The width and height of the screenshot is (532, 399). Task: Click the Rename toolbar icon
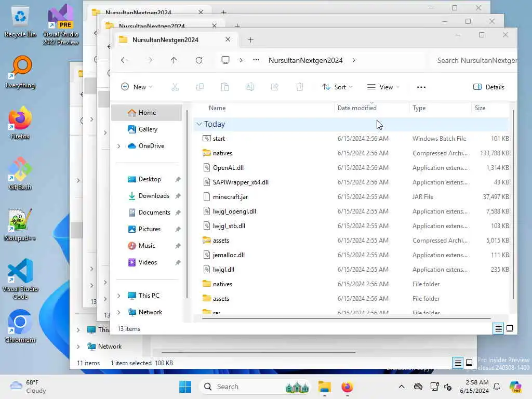click(250, 87)
